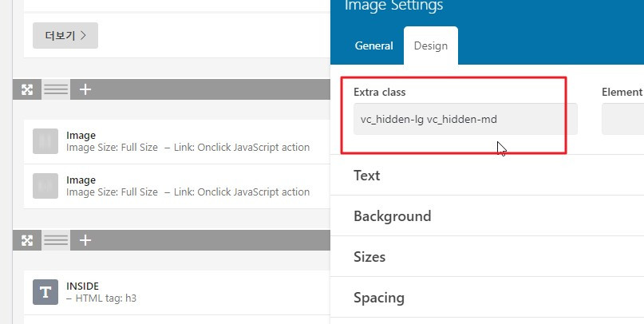Click the column layout lines icon on lower row bar

[56, 240]
